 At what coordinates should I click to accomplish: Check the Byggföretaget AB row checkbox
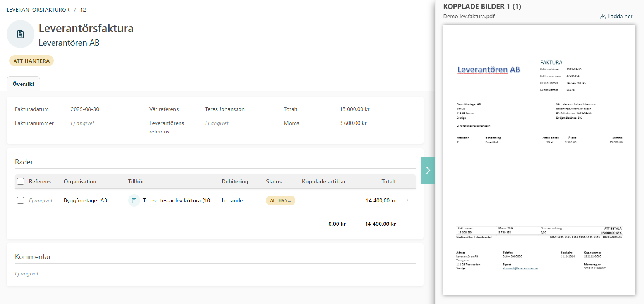click(x=21, y=200)
